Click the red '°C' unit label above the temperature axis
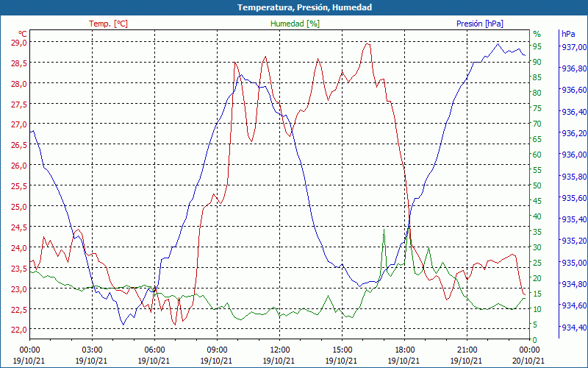This screenshot has height=368, width=588. point(23,34)
